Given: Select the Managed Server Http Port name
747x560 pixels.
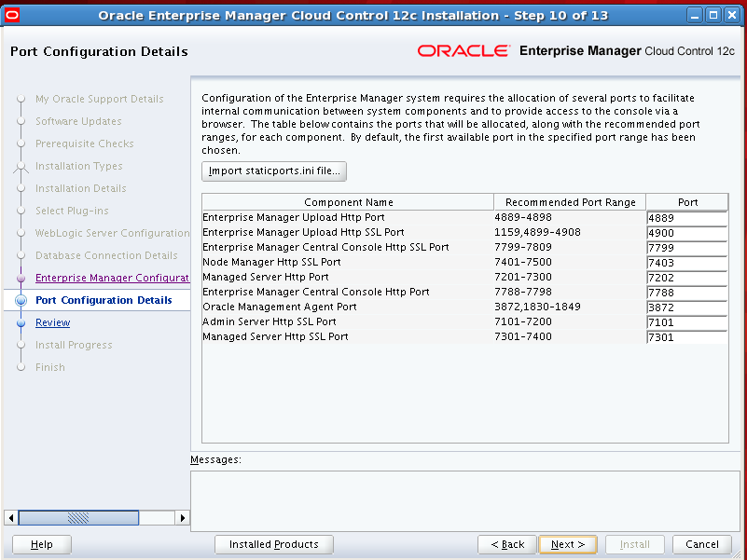Looking at the screenshot, I should (x=266, y=277).
